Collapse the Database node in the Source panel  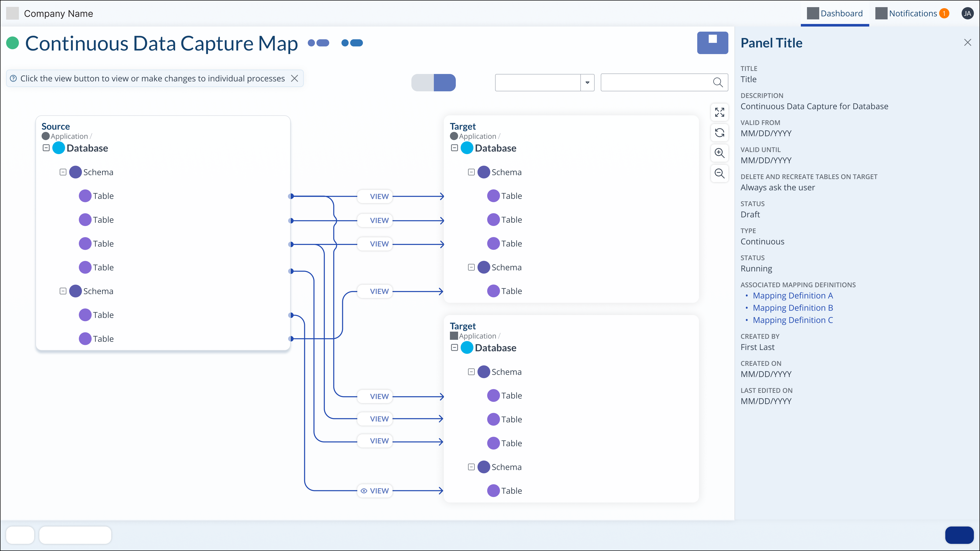pos(46,148)
